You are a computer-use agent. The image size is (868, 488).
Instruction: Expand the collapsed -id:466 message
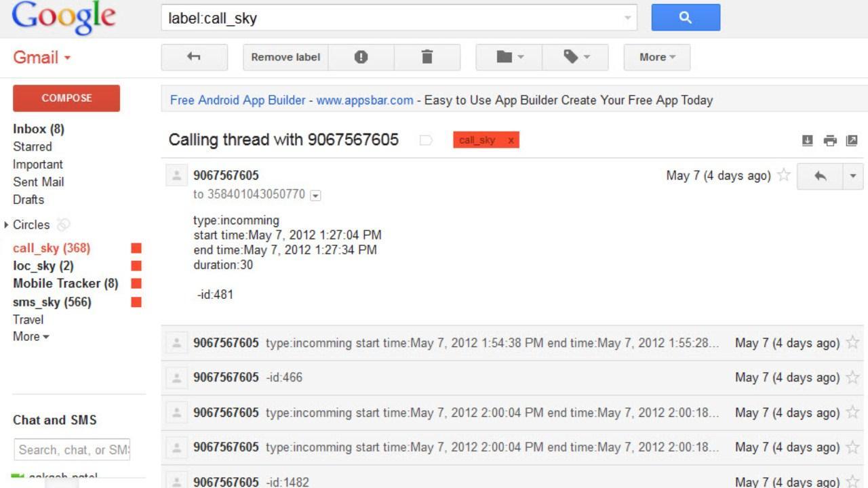tap(514, 378)
